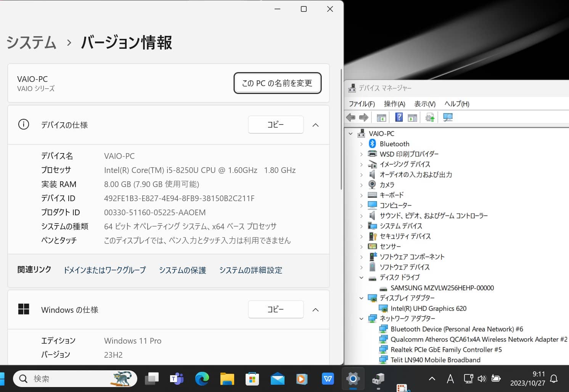Expand WSD 印刷プロバイダー category
The image size is (569, 392).
click(x=361, y=154)
